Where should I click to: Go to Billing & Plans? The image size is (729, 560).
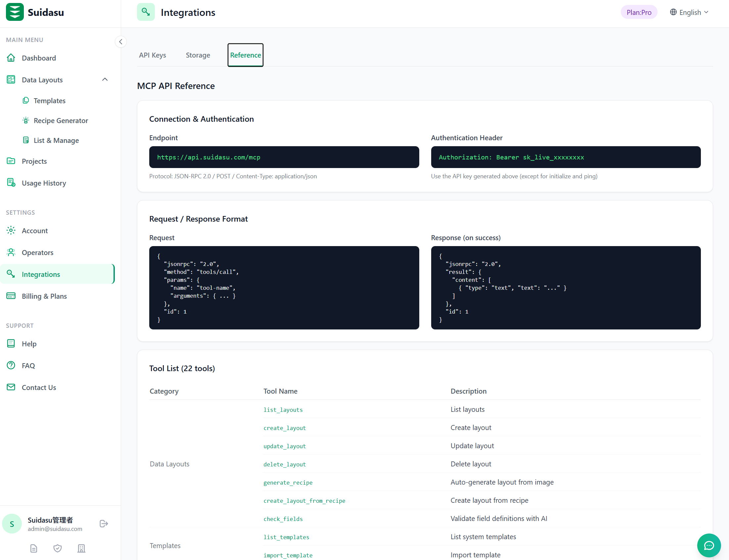[x=44, y=296]
